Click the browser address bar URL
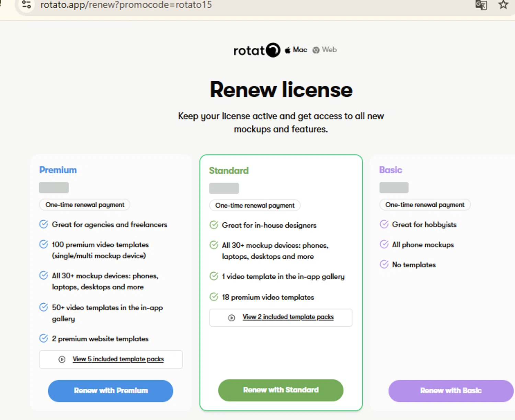This screenshot has height=420, width=515. point(126,5)
